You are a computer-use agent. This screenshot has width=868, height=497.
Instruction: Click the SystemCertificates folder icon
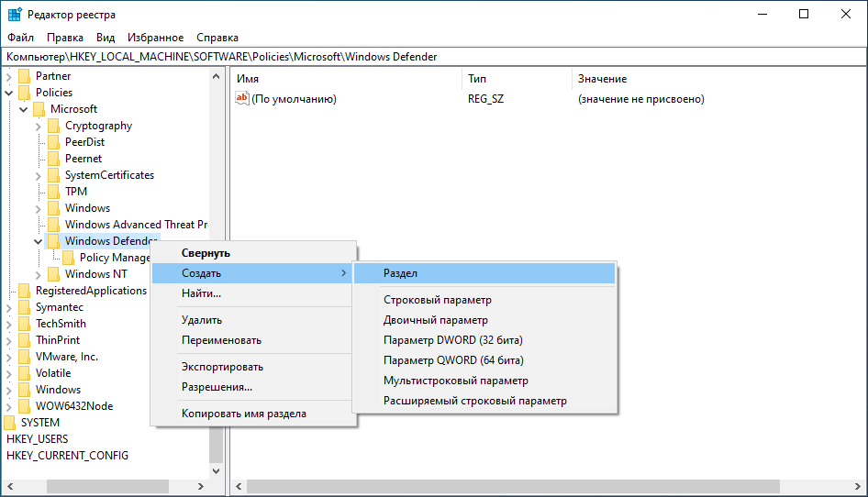point(54,175)
